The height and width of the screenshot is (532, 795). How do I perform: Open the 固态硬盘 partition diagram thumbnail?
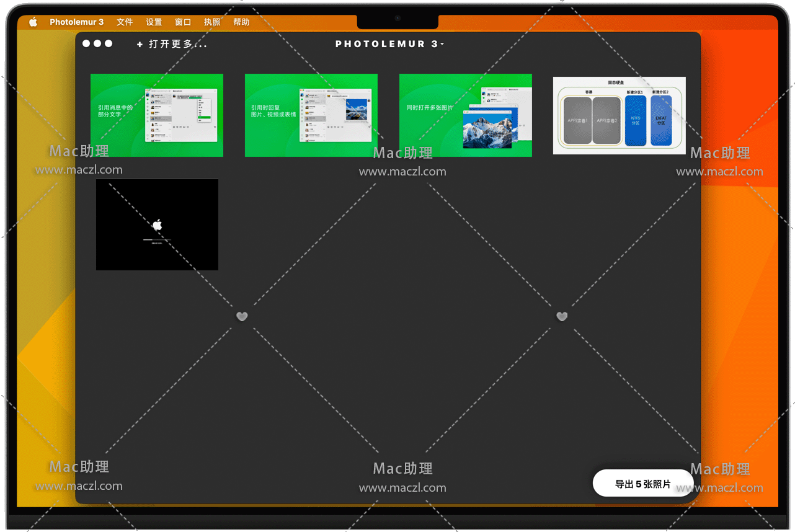point(619,115)
